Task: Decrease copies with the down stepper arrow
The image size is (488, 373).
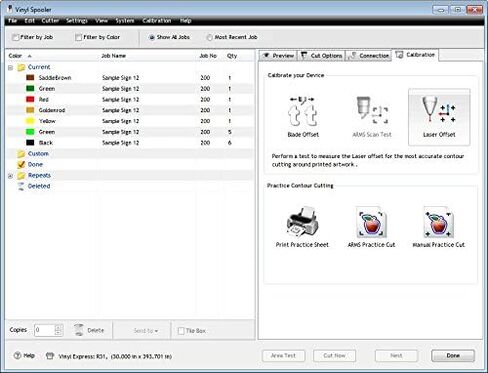Action: pos(58,333)
